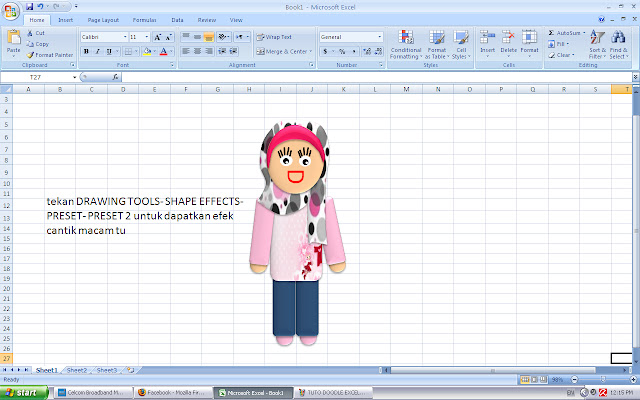The width and height of the screenshot is (640, 400).
Task: Click the Office Button orb
Action: point(11,11)
